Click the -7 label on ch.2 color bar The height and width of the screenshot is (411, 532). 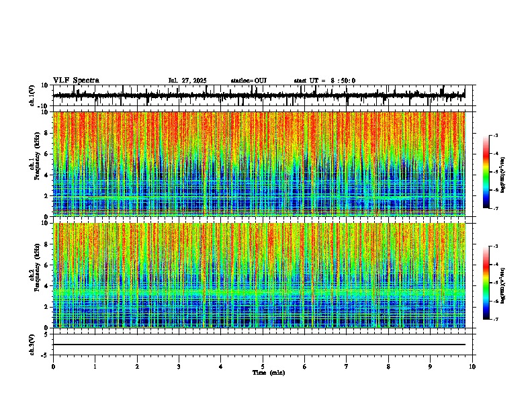(x=496, y=319)
